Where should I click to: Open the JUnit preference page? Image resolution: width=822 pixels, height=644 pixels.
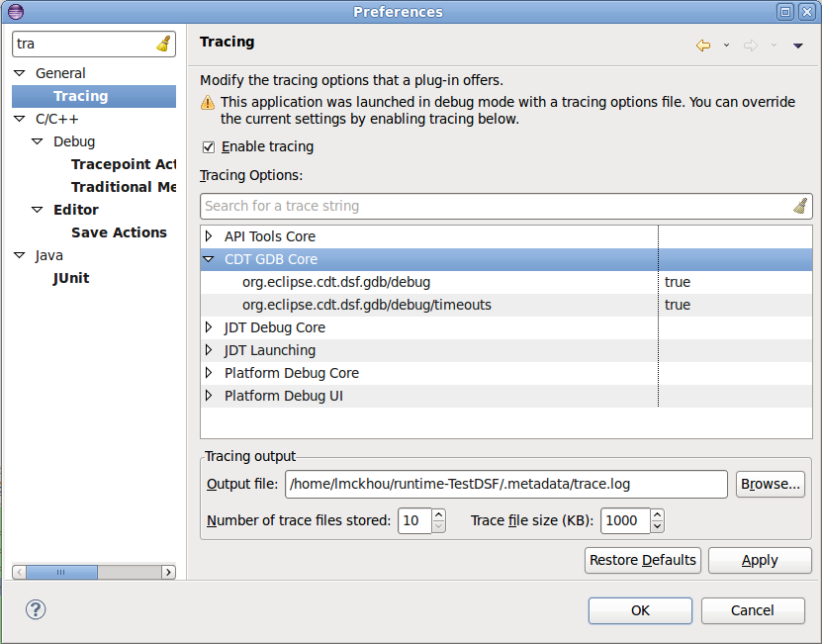coord(71,278)
